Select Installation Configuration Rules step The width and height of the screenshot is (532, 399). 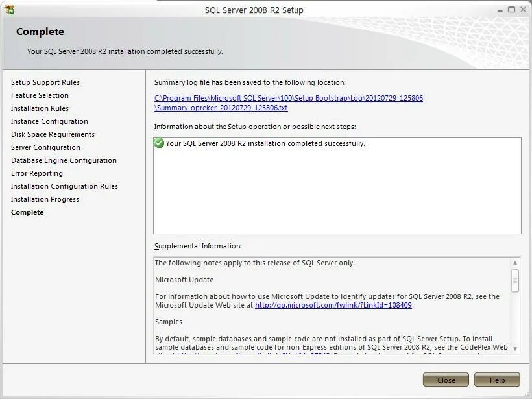(x=64, y=186)
